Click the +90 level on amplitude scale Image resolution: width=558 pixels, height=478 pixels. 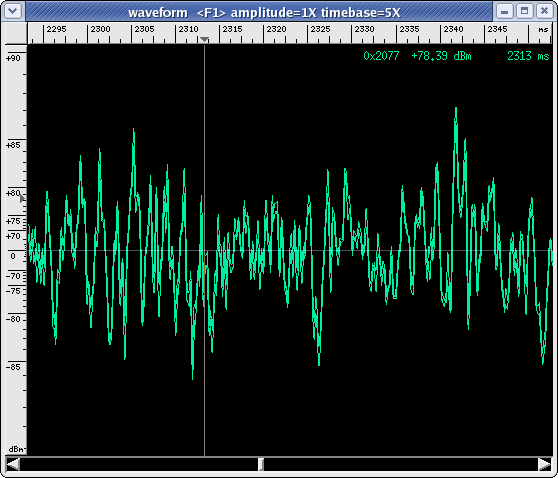pyautogui.click(x=13, y=58)
